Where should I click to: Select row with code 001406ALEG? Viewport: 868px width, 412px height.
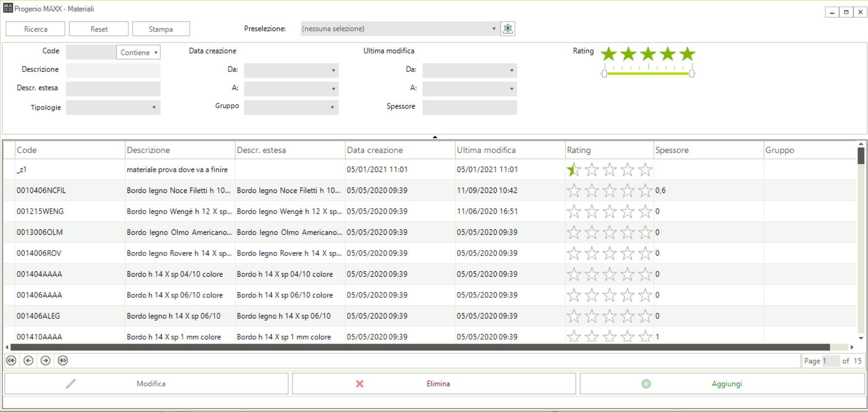[x=429, y=316]
